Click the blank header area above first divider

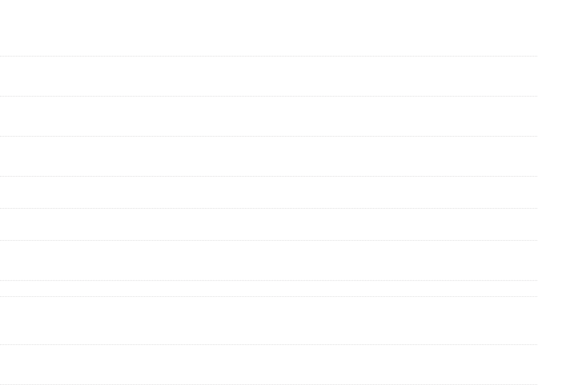269,28
